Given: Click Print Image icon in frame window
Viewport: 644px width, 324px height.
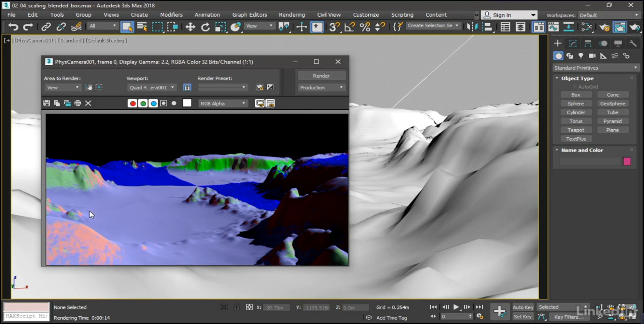Looking at the screenshot, I should click(78, 103).
